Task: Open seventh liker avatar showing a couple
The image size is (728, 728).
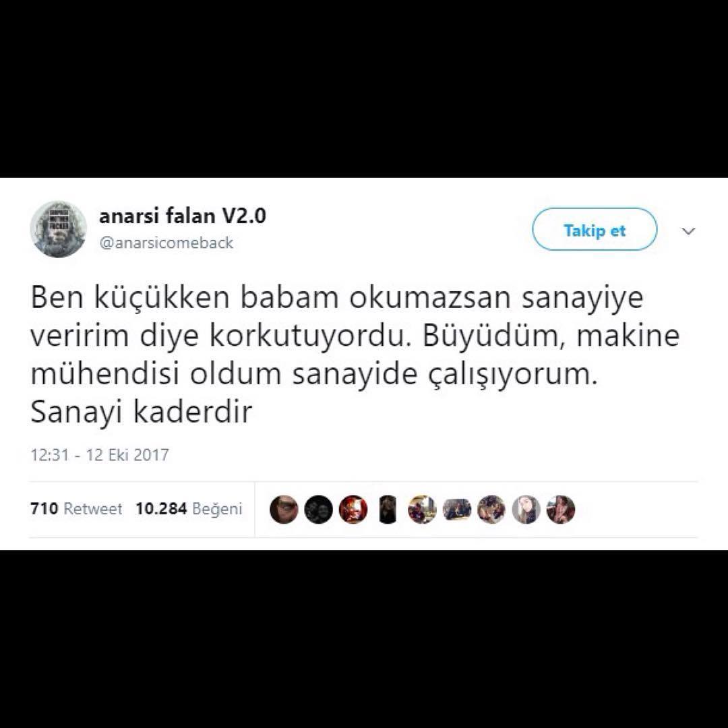Action: 491,510
